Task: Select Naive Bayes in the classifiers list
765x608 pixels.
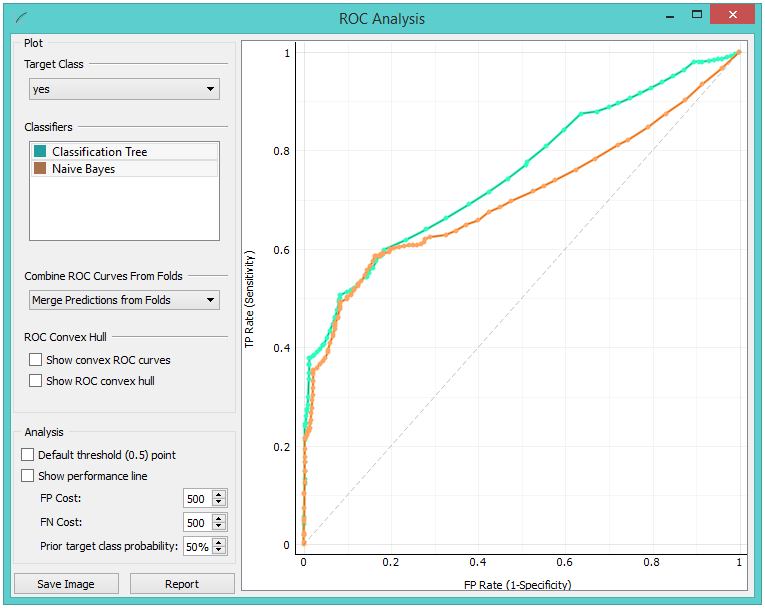Action: click(84, 169)
